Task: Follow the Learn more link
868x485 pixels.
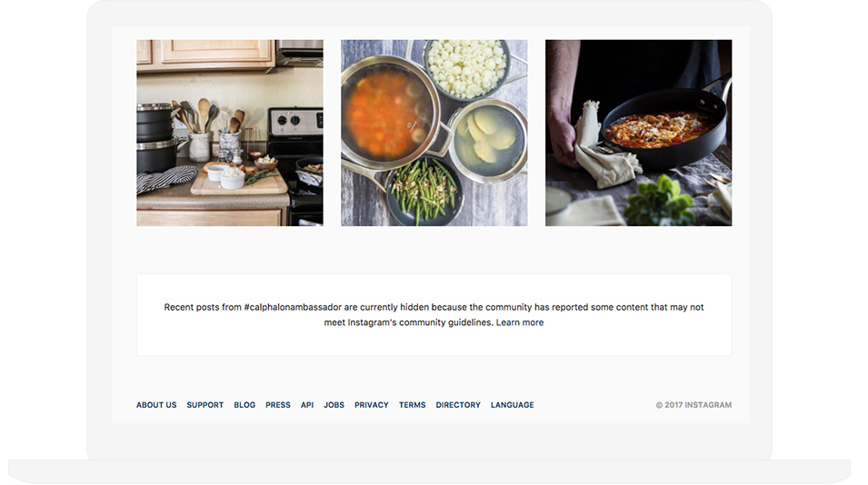Action: pyautogui.click(x=520, y=322)
